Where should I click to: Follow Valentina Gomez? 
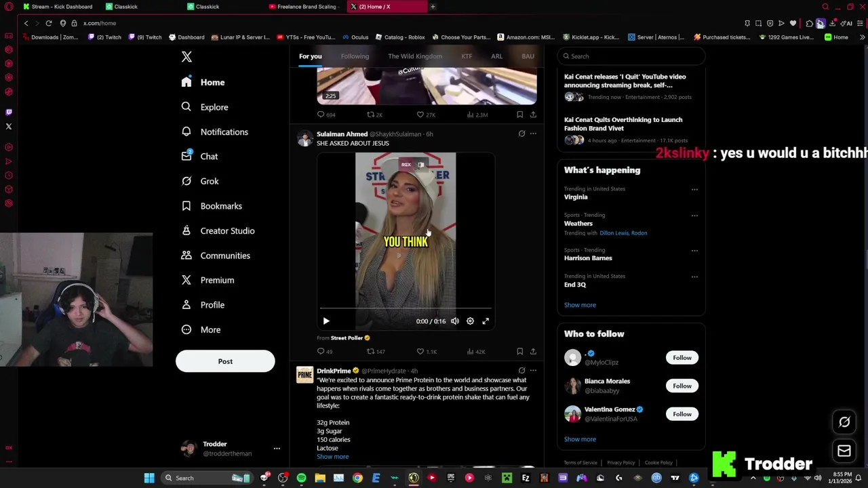tap(682, 414)
